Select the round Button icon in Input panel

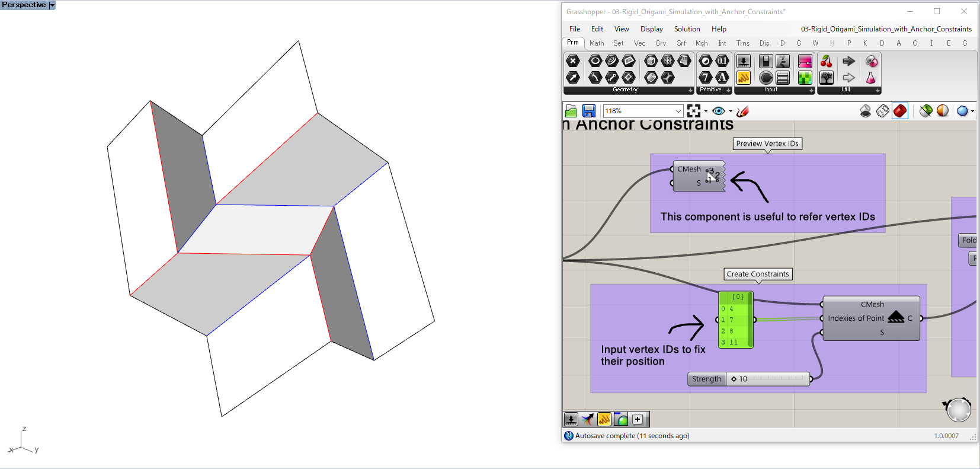tap(766, 77)
